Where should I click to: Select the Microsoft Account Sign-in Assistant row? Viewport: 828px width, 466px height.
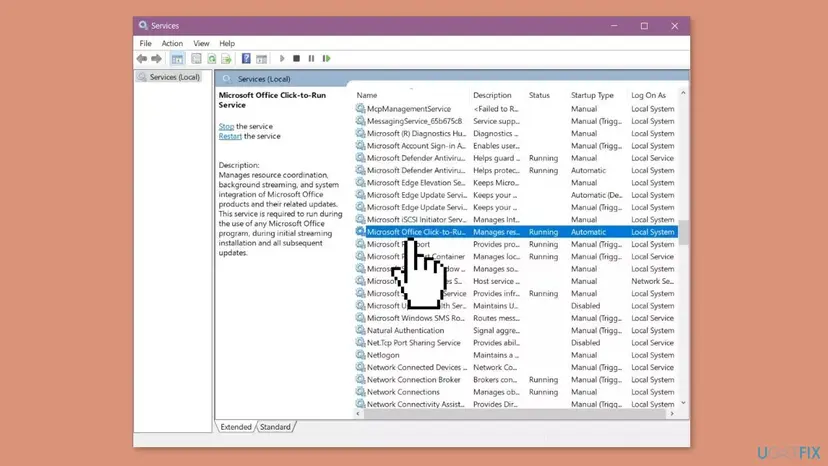(516, 146)
